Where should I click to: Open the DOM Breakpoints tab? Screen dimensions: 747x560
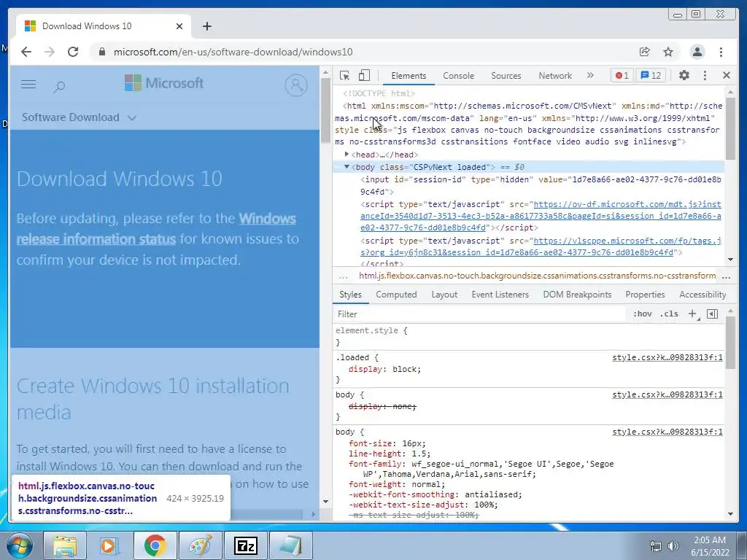click(x=578, y=295)
